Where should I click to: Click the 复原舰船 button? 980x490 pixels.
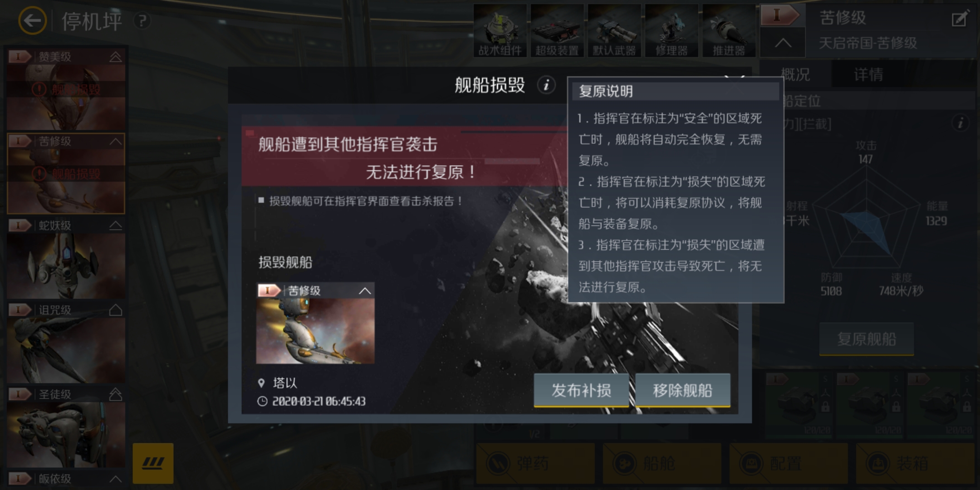[867, 339]
